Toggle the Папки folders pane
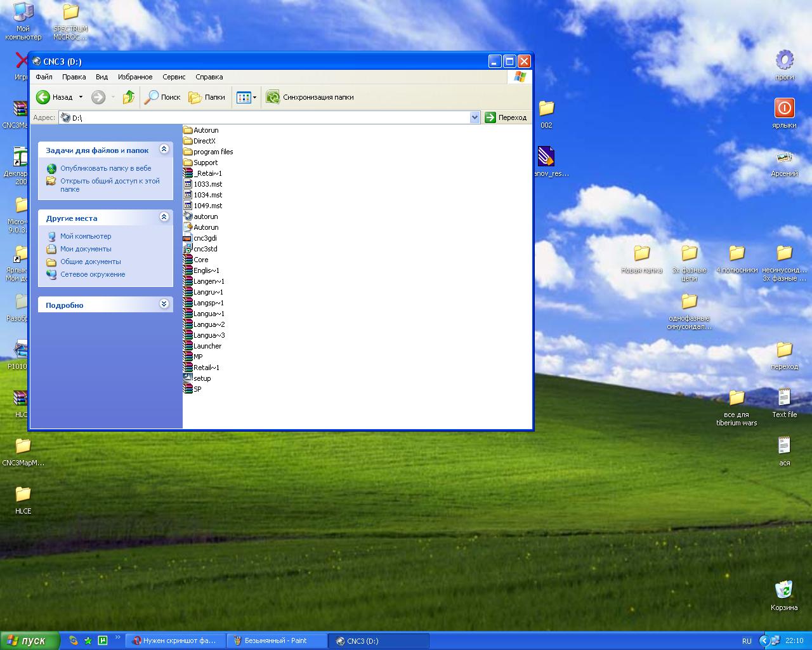 pos(207,97)
